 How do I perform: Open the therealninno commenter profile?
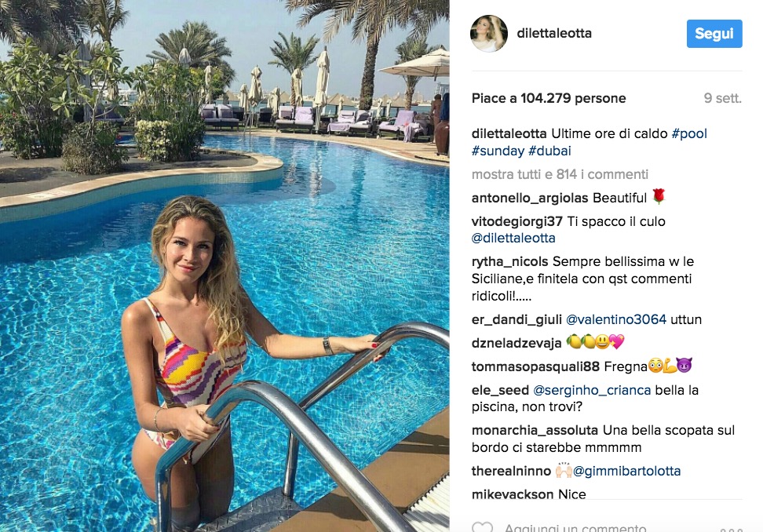coord(511,471)
